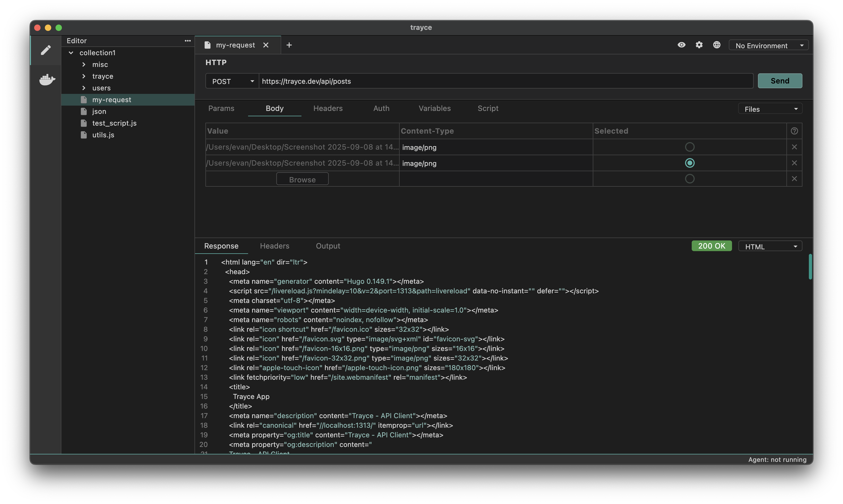Switch to the Variables tab

434,108
